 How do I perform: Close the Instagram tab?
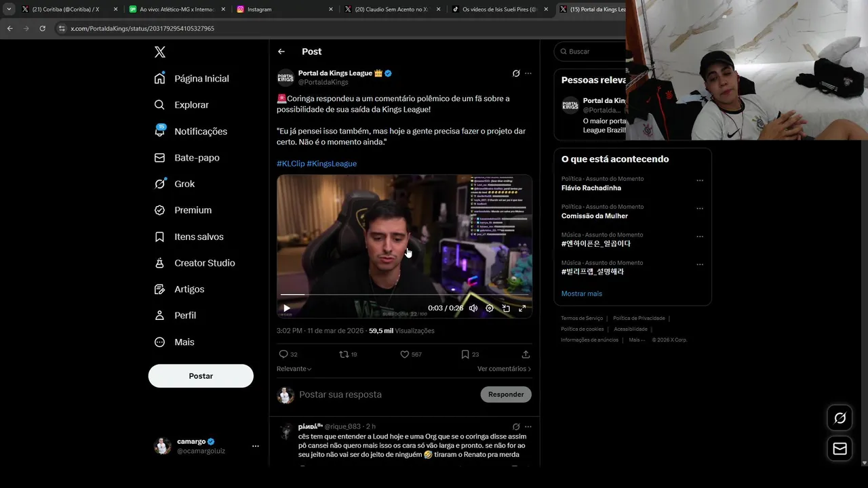click(x=331, y=9)
